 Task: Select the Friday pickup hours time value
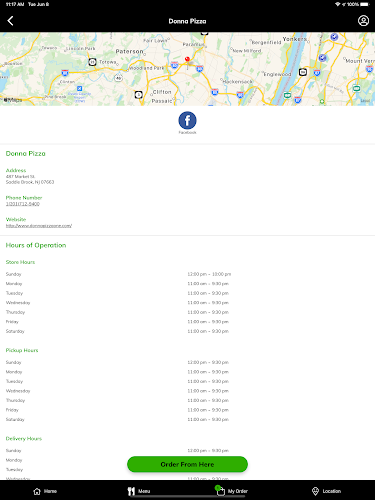pyautogui.click(x=208, y=410)
